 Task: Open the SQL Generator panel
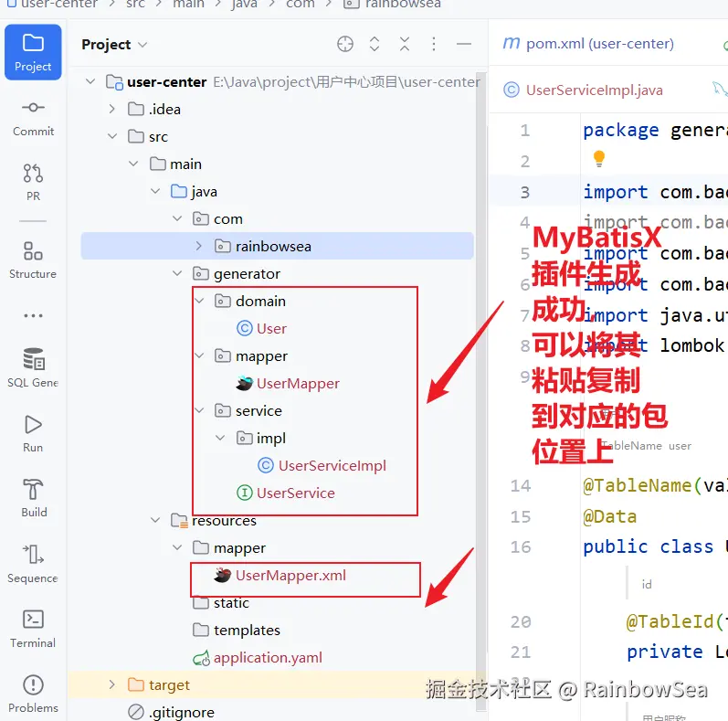(x=33, y=367)
